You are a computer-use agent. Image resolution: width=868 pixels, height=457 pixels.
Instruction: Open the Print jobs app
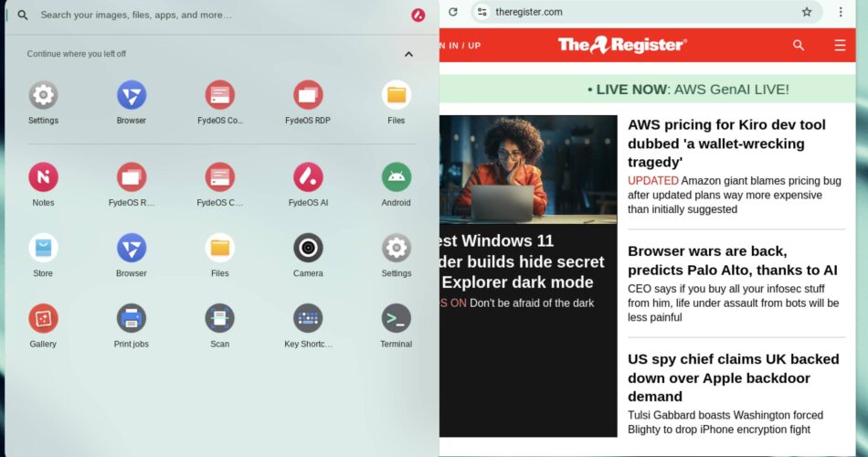(132, 318)
